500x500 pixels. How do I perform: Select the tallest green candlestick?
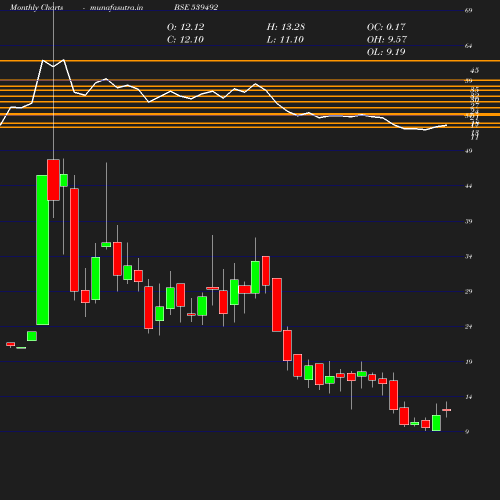point(42,250)
